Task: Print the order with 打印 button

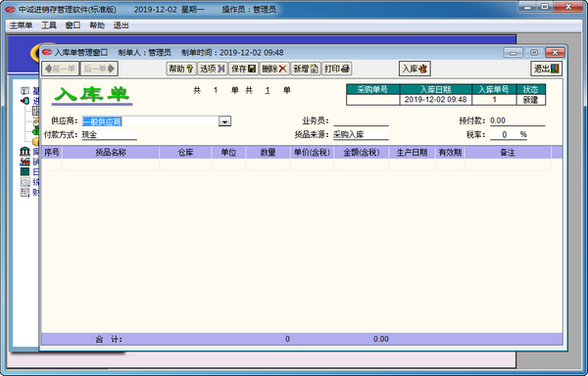Action: coord(337,69)
